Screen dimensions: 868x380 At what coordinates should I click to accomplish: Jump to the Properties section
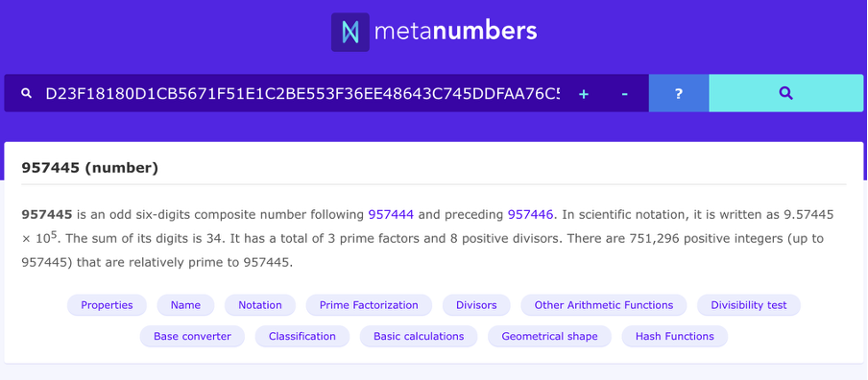(x=107, y=305)
